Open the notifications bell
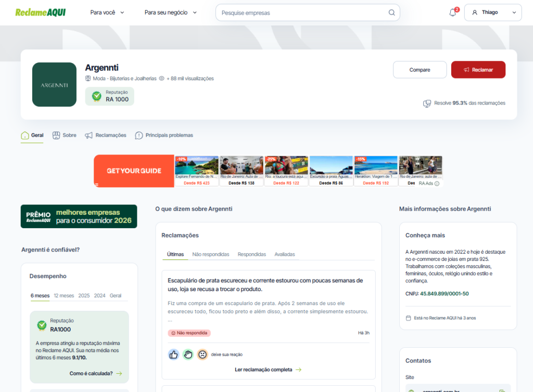 coord(453,12)
